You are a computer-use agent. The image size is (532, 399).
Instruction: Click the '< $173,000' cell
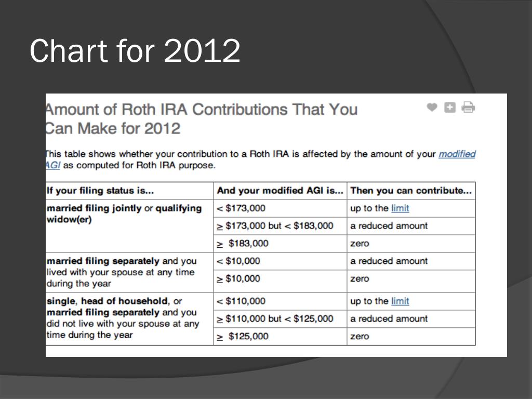(x=280, y=208)
